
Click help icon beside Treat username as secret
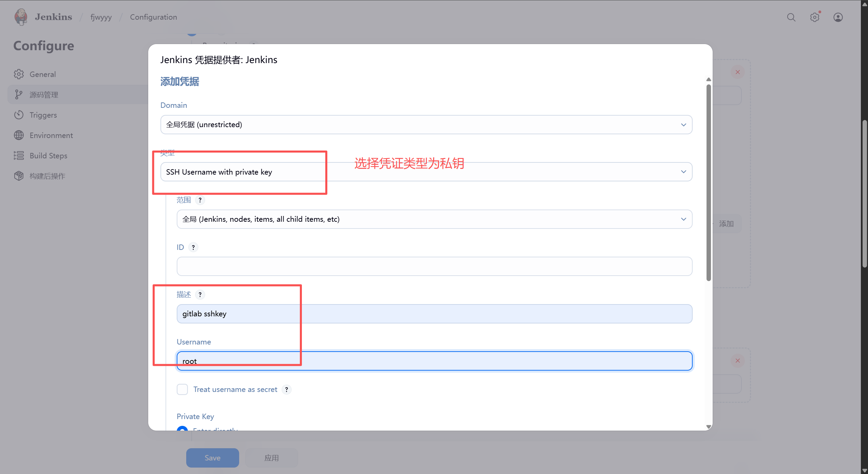coord(287,390)
